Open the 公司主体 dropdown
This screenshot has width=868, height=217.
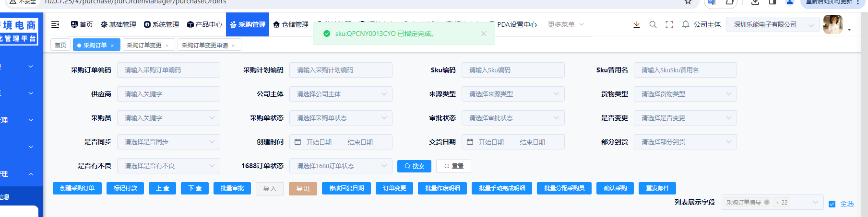(x=341, y=94)
